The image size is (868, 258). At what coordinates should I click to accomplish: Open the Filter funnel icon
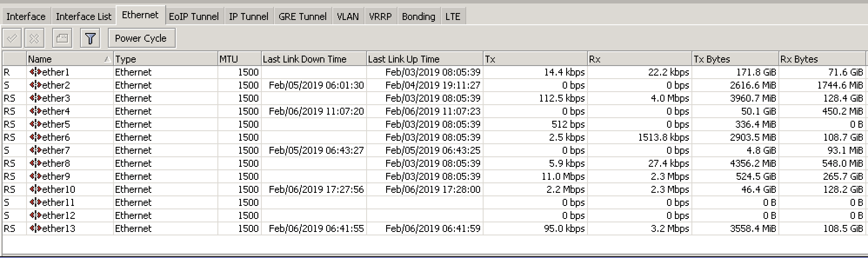coord(90,38)
